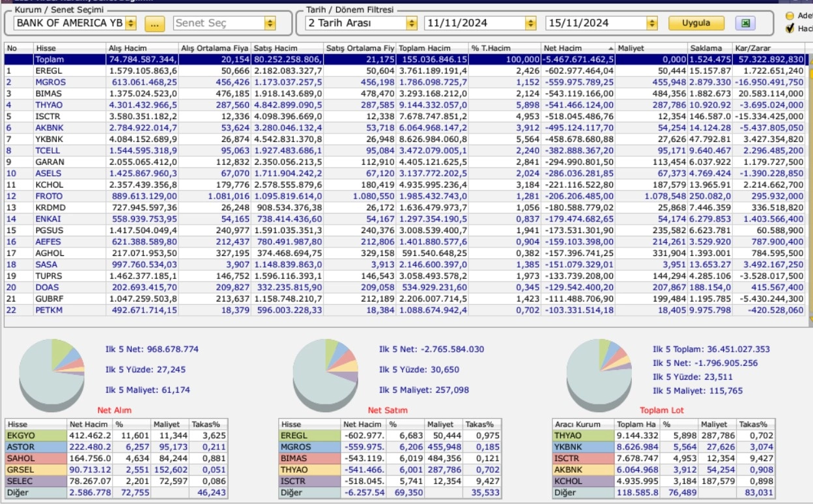Select the THYAO entry in Toplam Lot table

click(664, 435)
